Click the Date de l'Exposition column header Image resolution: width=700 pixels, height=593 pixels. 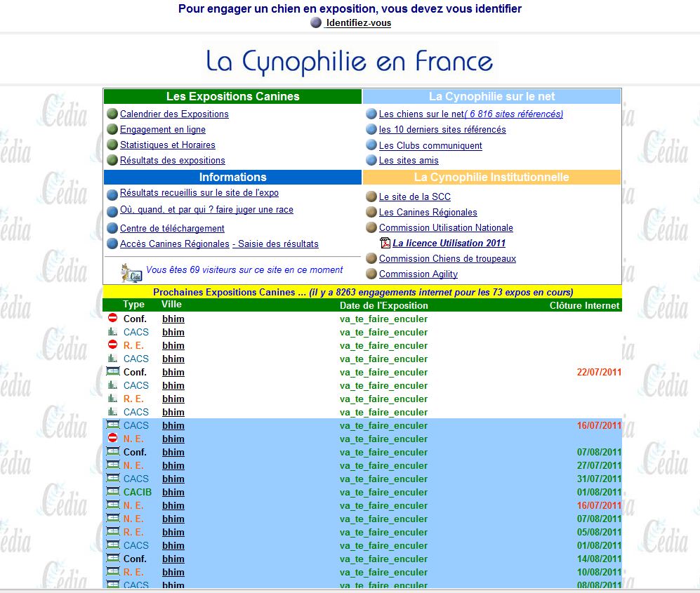[x=384, y=305]
